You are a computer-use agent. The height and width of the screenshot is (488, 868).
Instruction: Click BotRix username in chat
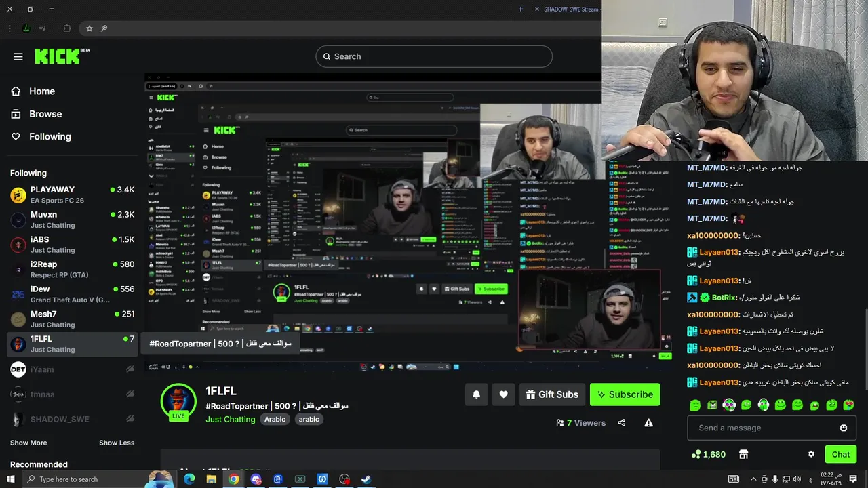coord(724,298)
